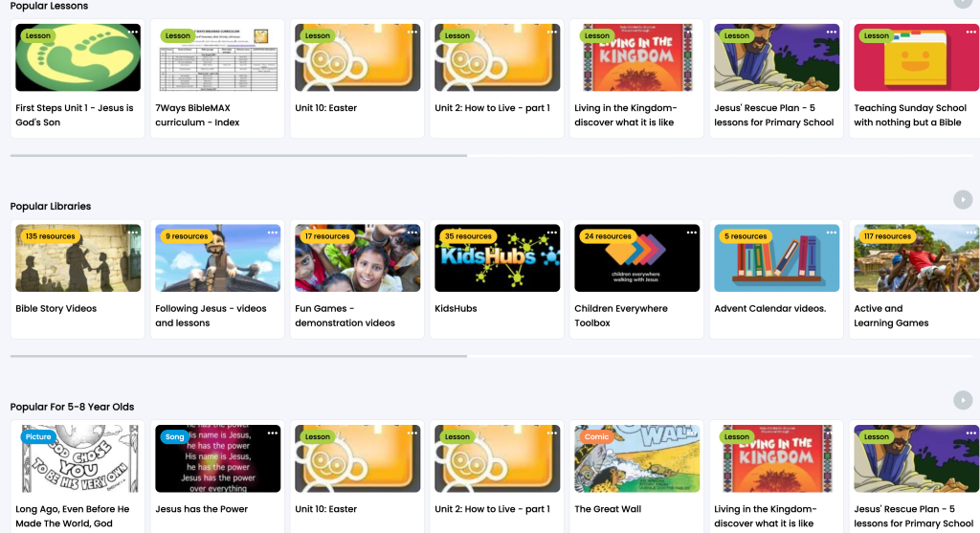Image resolution: width=980 pixels, height=533 pixels.
Task: Click the 7Ways BibleMAX curriculum - Index title
Action: [197, 115]
